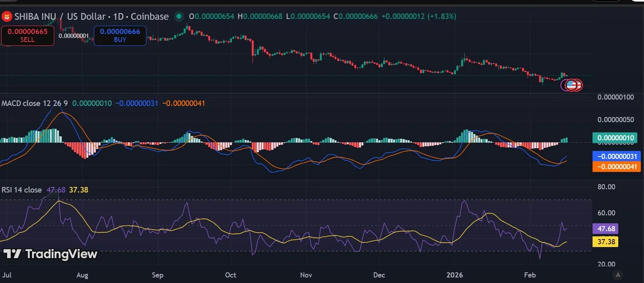Click the purple RSI value label 47.68
Viewport: 644px width, 283px height.
[606, 228]
